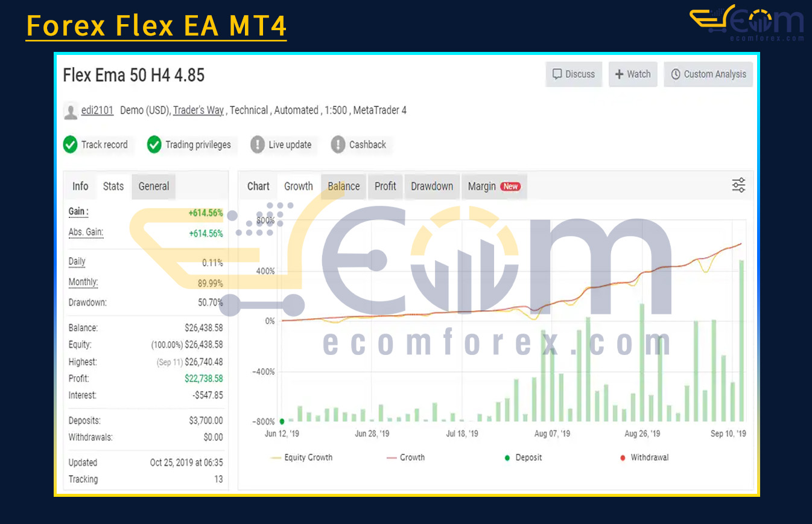Switch to the General tab
The image size is (812, 524).
click(154, 187)
